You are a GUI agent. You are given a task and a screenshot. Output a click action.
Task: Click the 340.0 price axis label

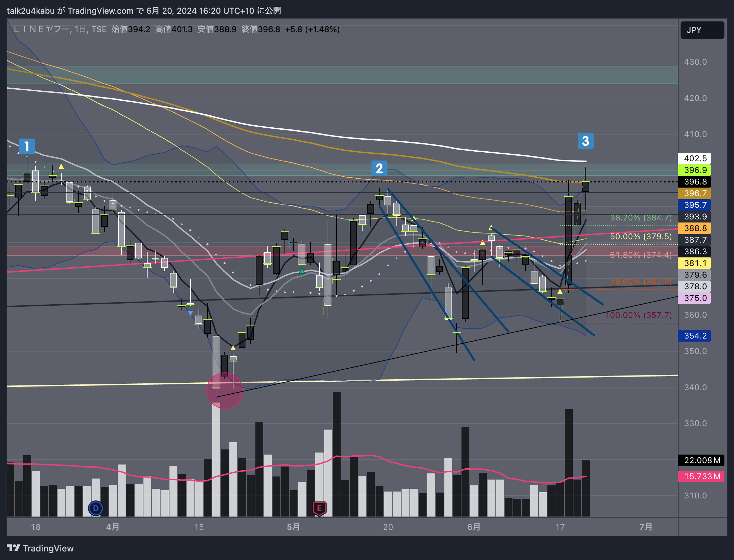(x=695, y=387)
